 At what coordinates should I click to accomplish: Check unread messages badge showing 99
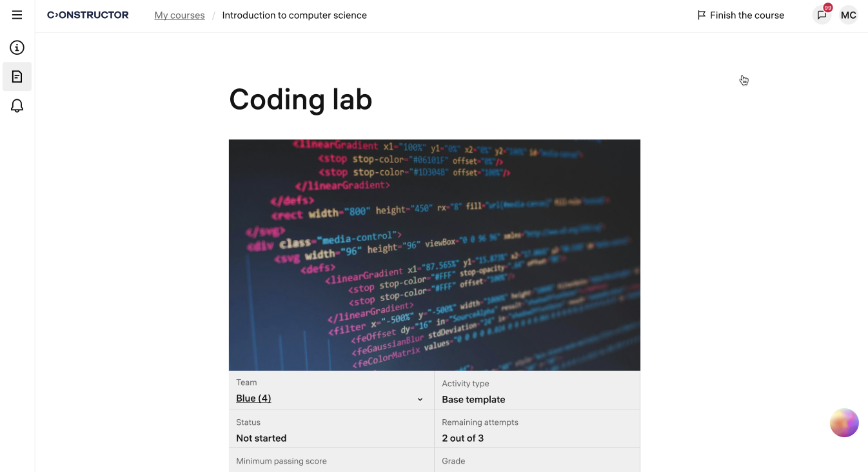[x=827, y=8]
